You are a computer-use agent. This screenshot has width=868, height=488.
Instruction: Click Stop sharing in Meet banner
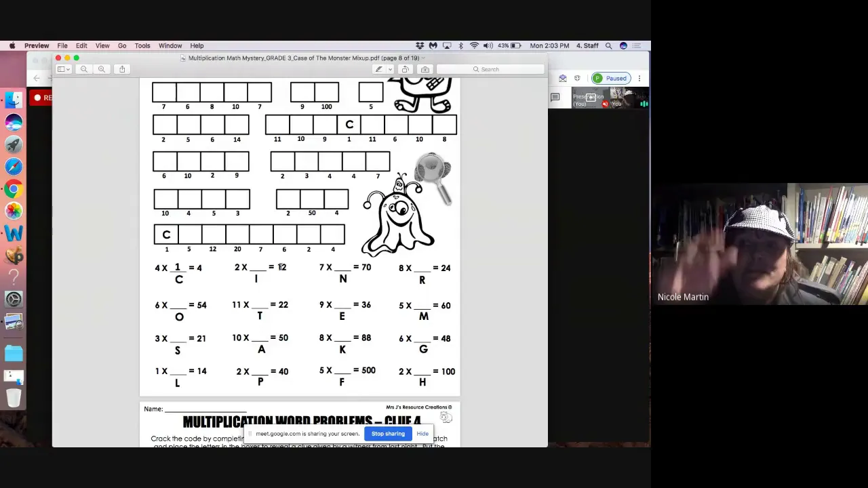[x=388, y=434]
